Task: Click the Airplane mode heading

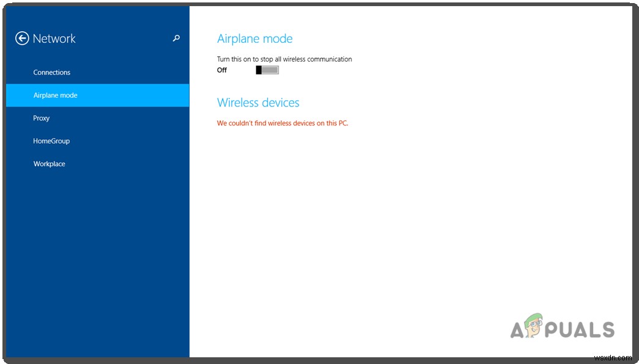Action: point(255,38)
